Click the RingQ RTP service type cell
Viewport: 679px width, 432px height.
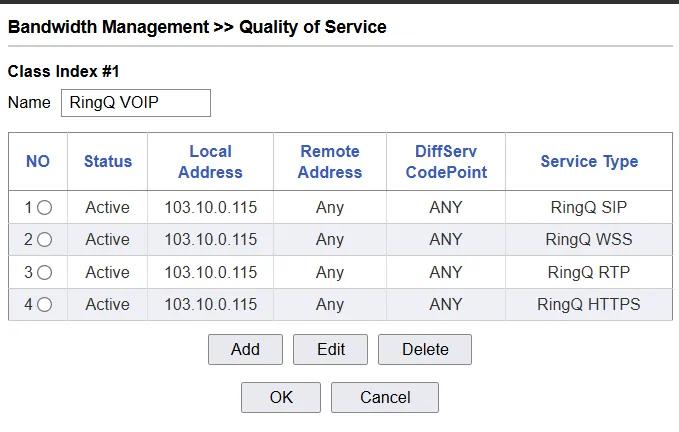[x=589, y=272]
